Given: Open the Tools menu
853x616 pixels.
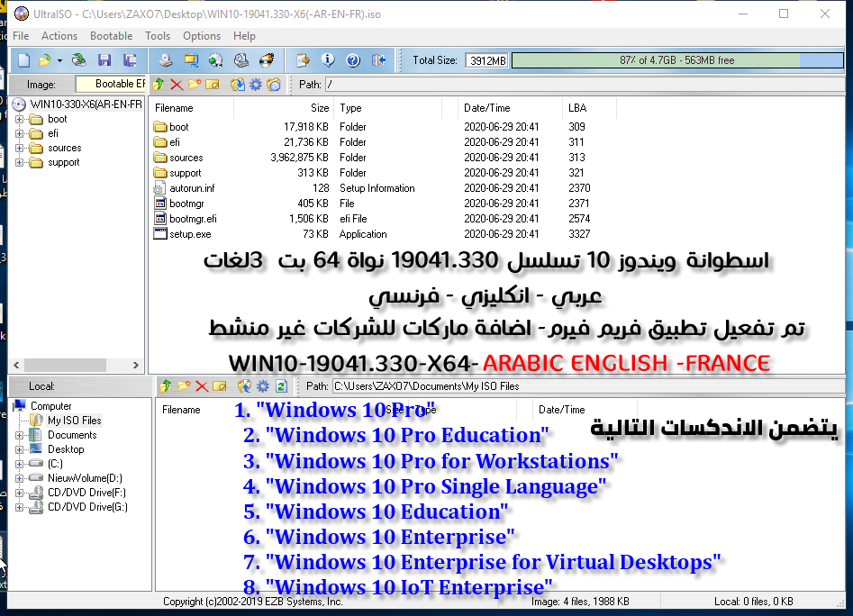Looking at the screenshot, I should click(158, 36).
